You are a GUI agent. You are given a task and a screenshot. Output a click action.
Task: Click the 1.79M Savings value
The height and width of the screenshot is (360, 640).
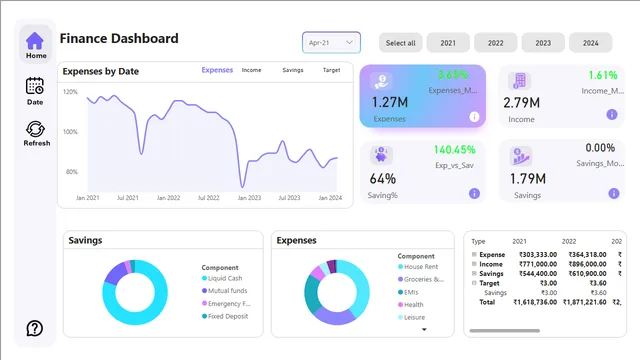[528, 178]
